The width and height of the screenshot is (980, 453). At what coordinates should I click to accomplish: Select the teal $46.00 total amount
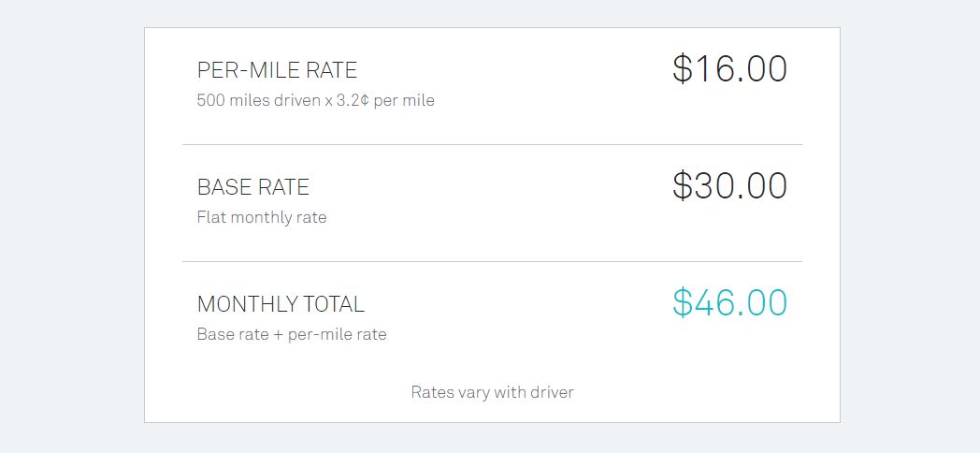729,303
